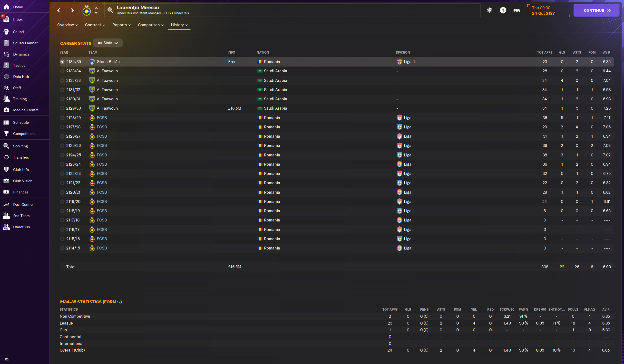Select the 2121/22 season radio button
This screenshot has height=364, width=624.
click(62, 183)
